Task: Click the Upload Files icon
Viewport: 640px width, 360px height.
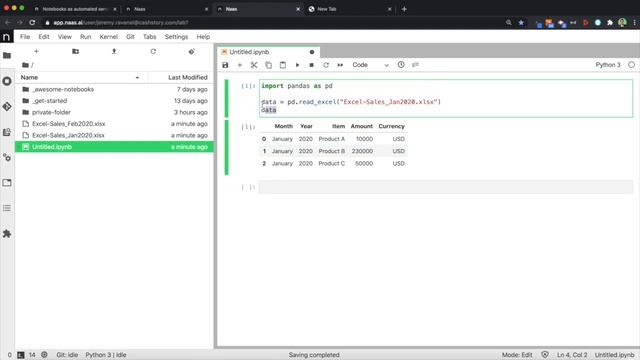Action: (114, 51)
